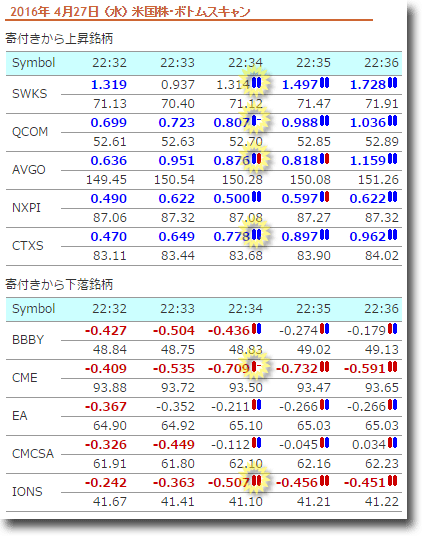Click CTXS candlestick icon at 22:36

coord(393,234)
